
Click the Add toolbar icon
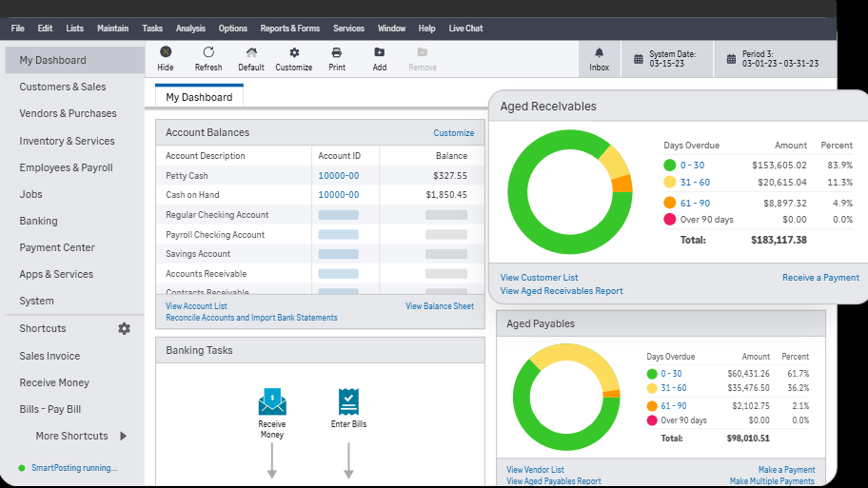tap(380, 53)
